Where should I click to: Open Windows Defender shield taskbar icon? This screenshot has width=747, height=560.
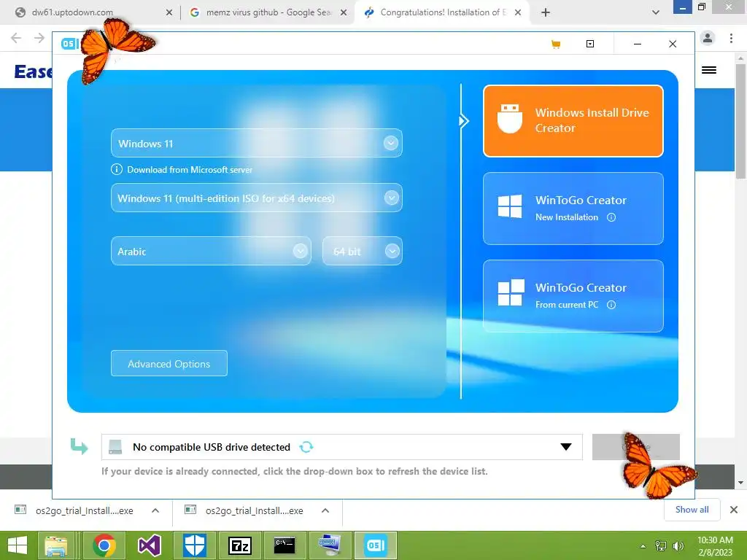click(195, 545)
